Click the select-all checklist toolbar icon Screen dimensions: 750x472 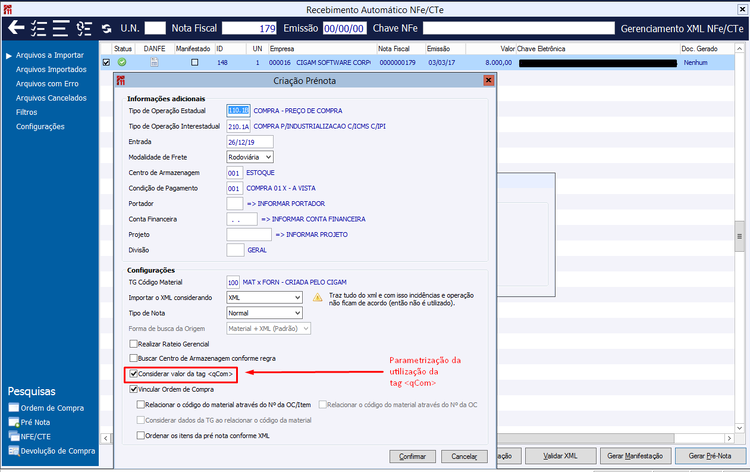pos(38,28)
